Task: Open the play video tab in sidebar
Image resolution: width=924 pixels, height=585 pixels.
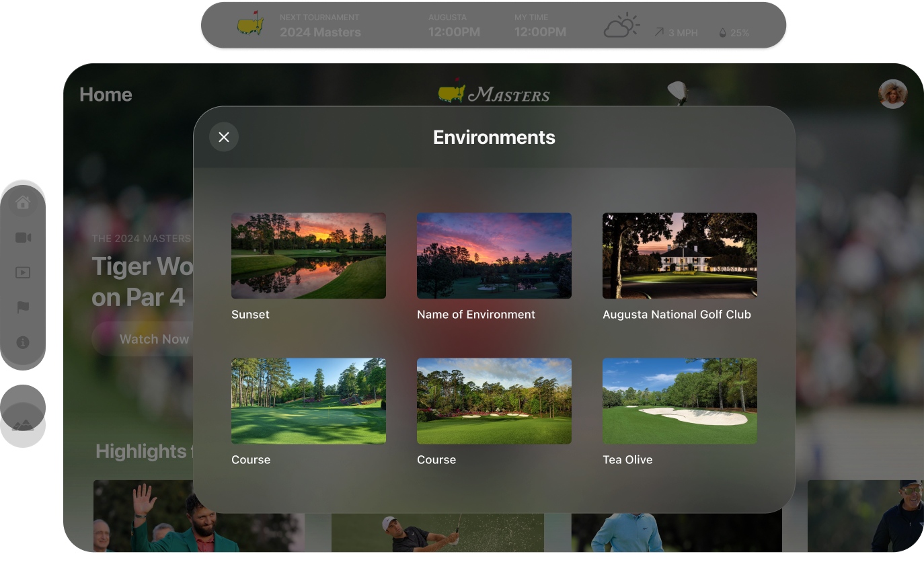Action: 23,272
